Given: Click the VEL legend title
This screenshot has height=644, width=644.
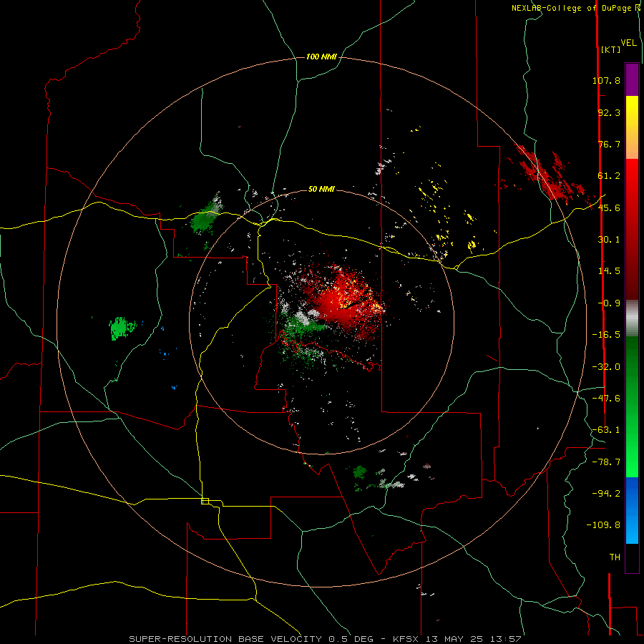Looking at the screenshot, I should (629, 43).
